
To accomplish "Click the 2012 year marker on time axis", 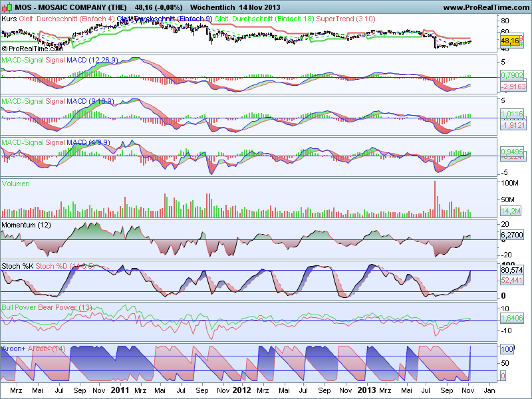I will tap(241, 390).
